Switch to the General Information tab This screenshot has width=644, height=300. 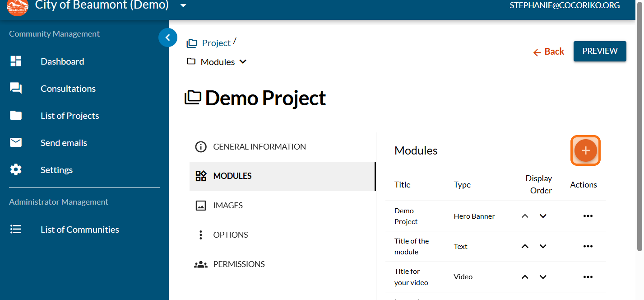click(x=259, y=147)
